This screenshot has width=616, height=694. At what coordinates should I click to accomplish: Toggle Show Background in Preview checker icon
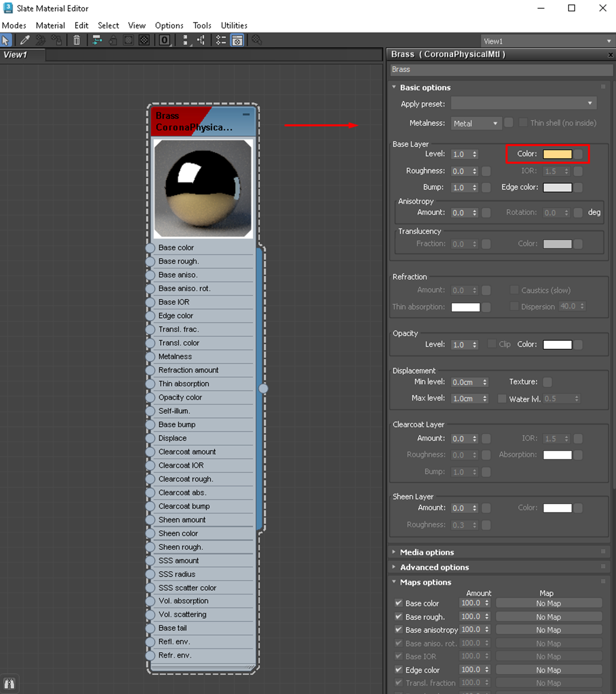pos(144,40)
